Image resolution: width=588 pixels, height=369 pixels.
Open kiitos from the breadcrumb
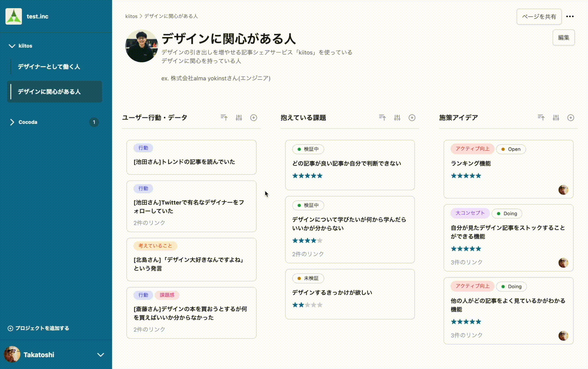pos(131,16)
